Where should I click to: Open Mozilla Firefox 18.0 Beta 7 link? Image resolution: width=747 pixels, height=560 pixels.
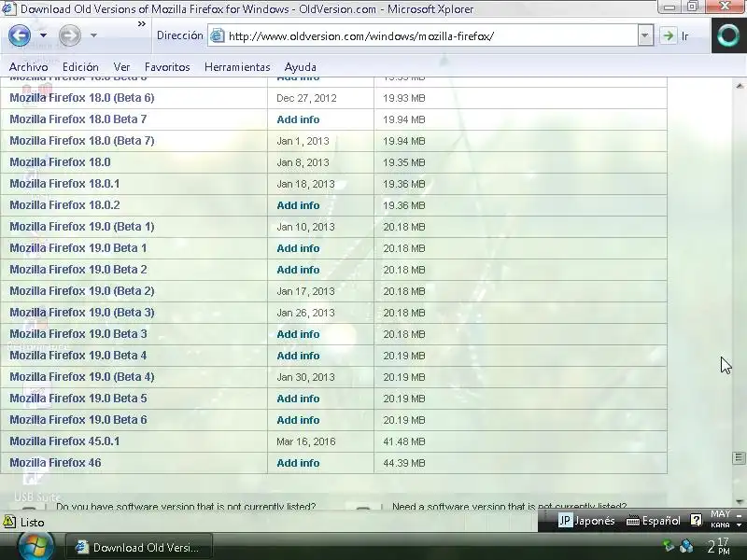(78, 119)
